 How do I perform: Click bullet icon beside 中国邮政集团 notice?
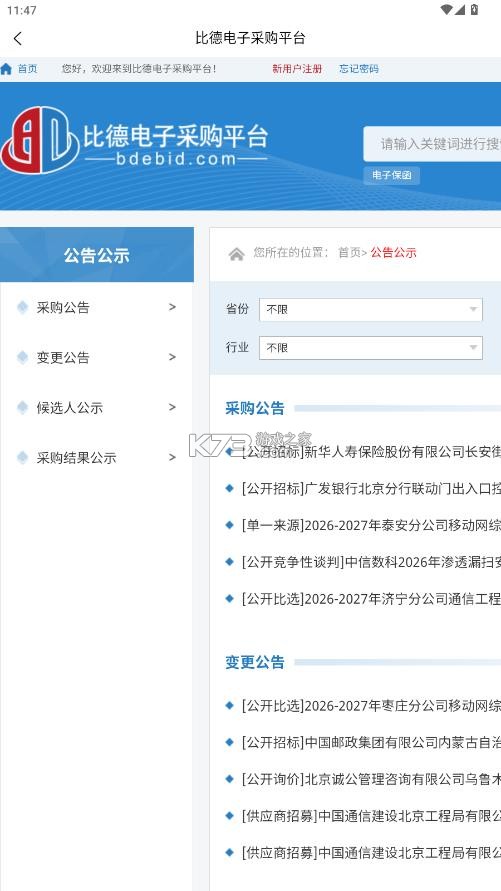point(229,742)
